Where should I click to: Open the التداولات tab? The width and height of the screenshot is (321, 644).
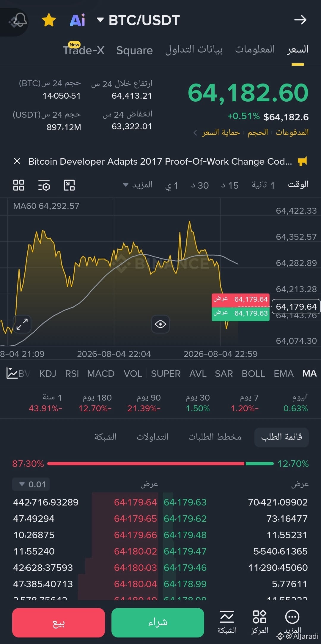click(152, 437)
